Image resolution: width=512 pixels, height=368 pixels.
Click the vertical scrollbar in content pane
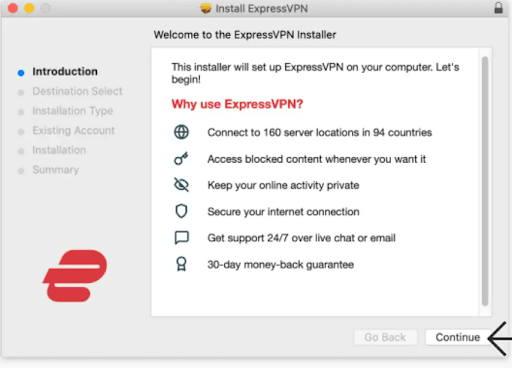pyautogui.click(x=485, y=181)
